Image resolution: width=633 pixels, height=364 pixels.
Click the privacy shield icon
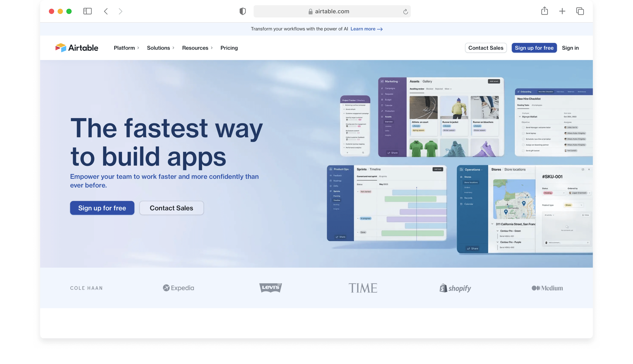[x=243, y=11]
